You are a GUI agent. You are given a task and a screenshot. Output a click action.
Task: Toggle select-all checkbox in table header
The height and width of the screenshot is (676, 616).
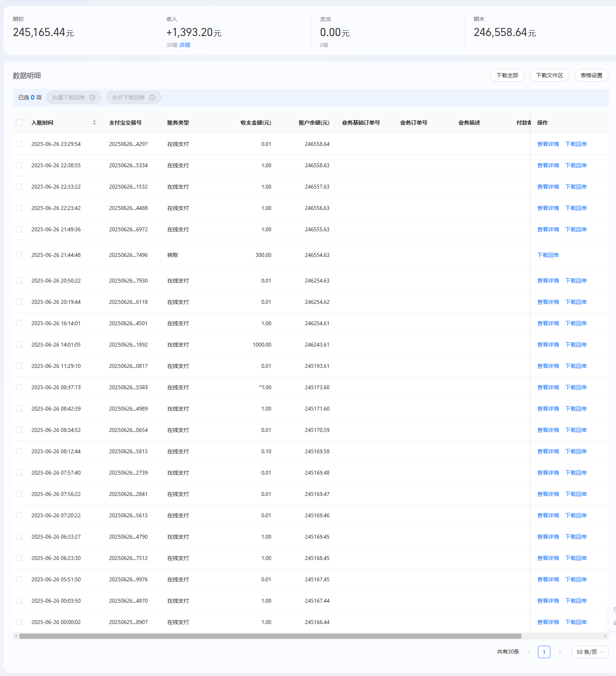pyautogui.click(x=19, y=123)
